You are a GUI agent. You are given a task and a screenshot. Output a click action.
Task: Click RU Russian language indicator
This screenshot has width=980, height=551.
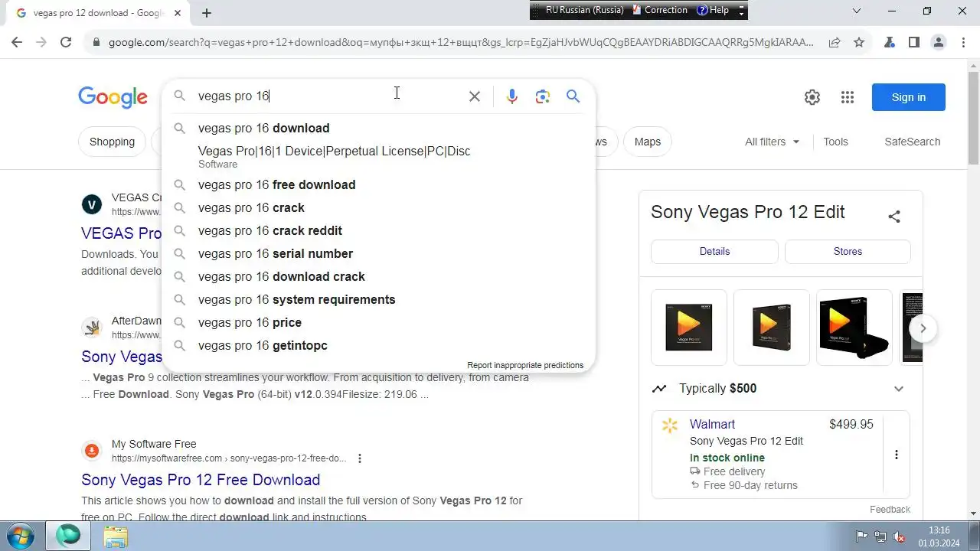point(584,10)
